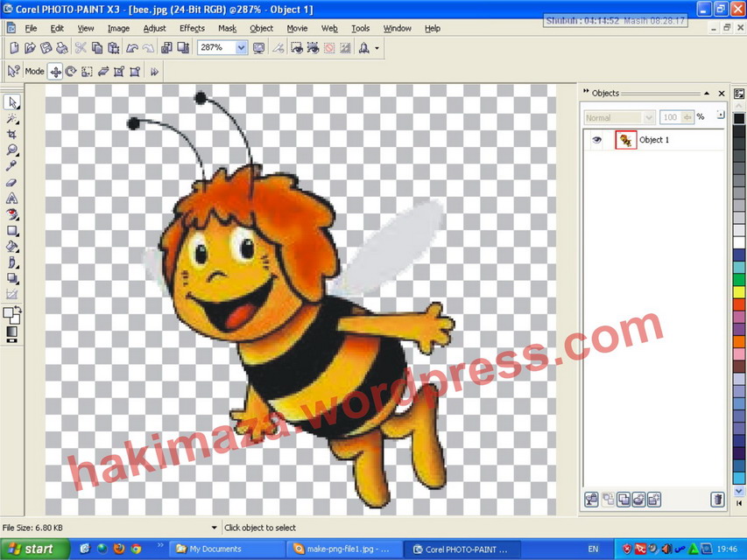
Task: Click the Application Launcher rocket icon
Action: pyautogui.click(x=363, y=47)
